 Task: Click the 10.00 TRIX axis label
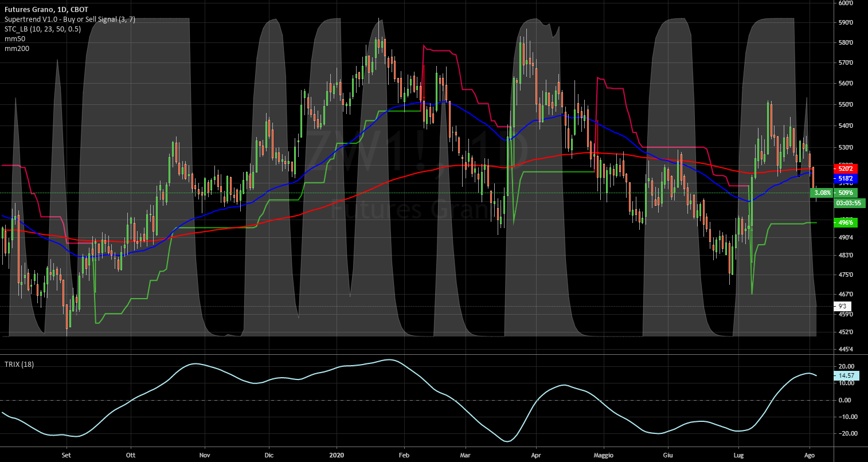click(x=846, y=383)
